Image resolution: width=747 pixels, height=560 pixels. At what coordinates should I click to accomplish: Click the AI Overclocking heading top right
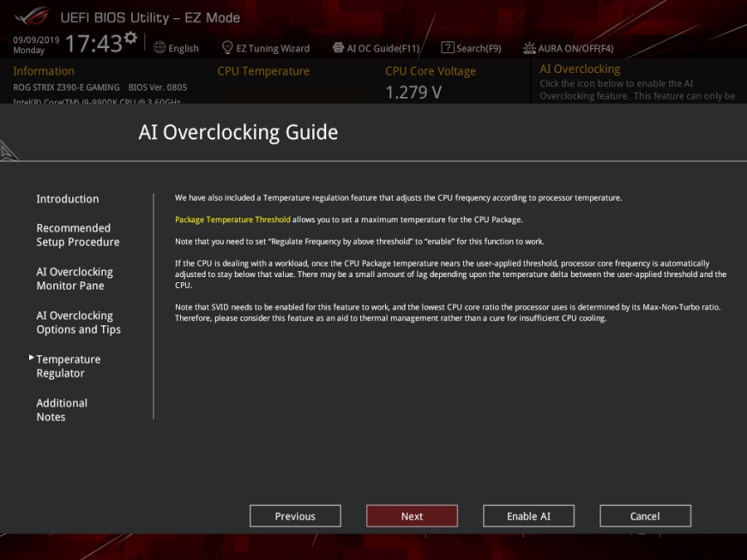coord(580,69)
